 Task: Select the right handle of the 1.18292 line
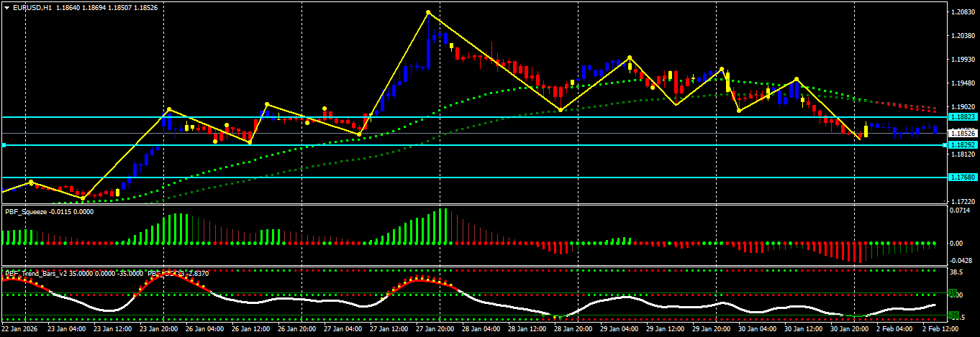coord(945,145)
